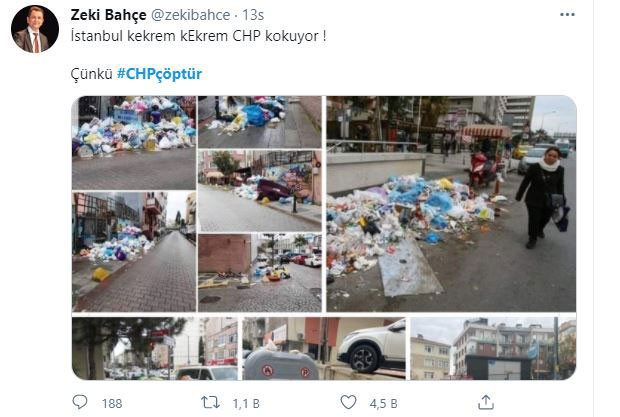Retweet using the arrows icon
Viewport: 620px width, 417px height.
(x=210, y=402)
